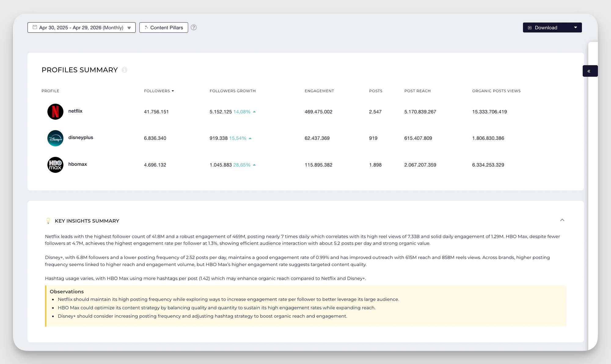Click the download icon on Download button

coord(530,27)
